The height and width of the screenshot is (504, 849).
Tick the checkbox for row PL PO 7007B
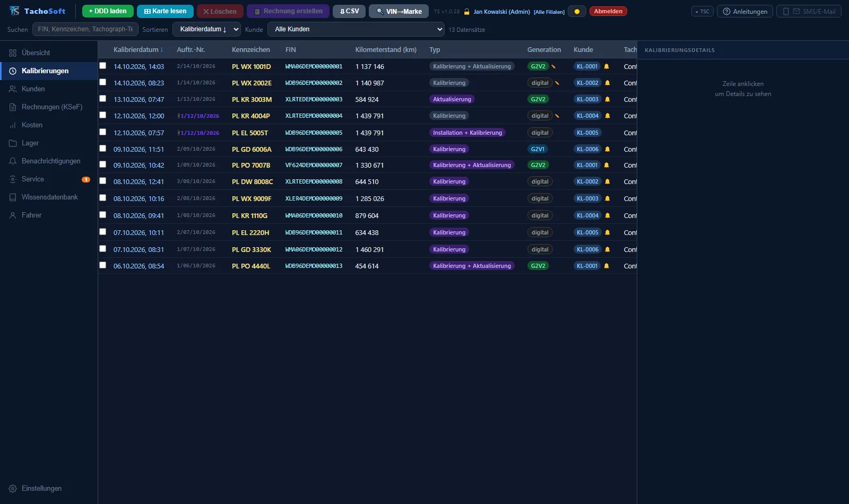[x=103, y=164]
